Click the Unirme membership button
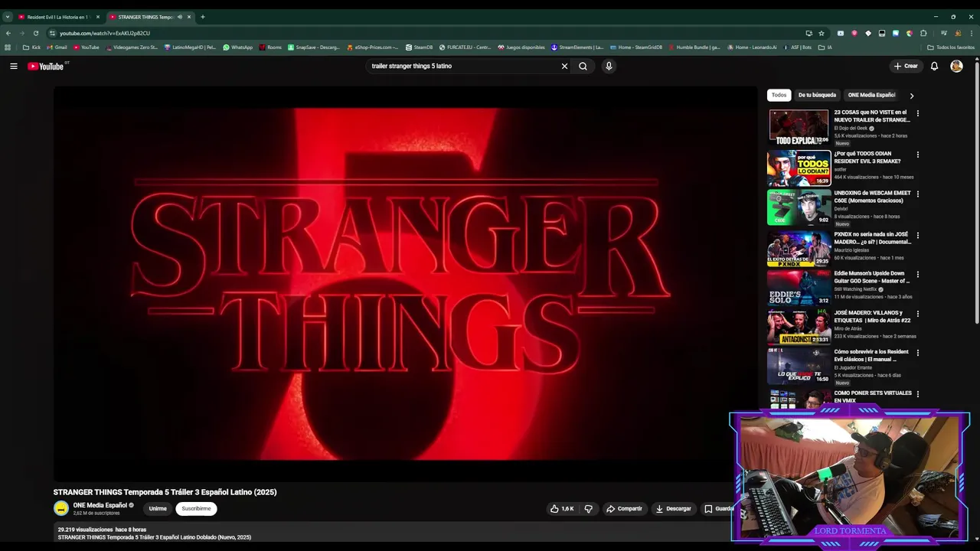 pyautogui.click(x=158, y=508)
